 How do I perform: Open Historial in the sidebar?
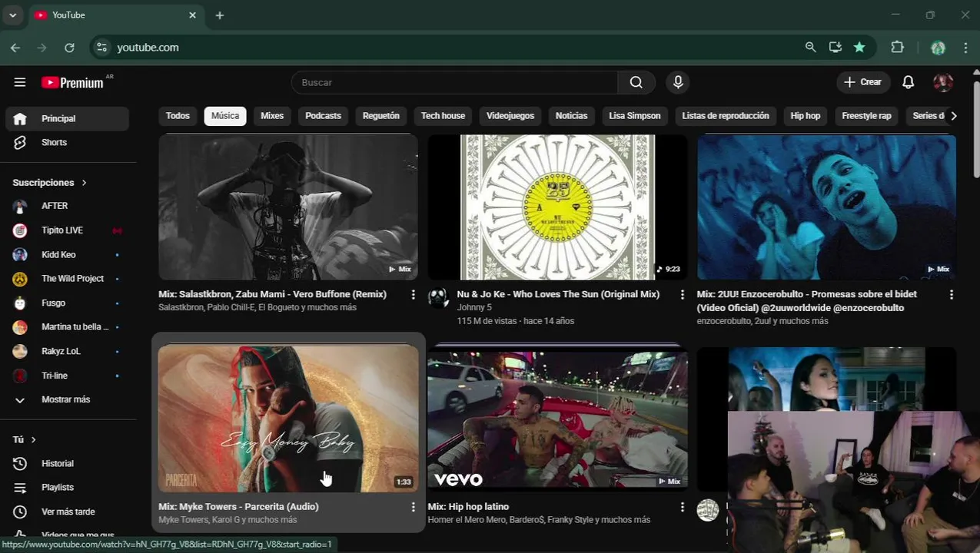click(x=68, y=464)
